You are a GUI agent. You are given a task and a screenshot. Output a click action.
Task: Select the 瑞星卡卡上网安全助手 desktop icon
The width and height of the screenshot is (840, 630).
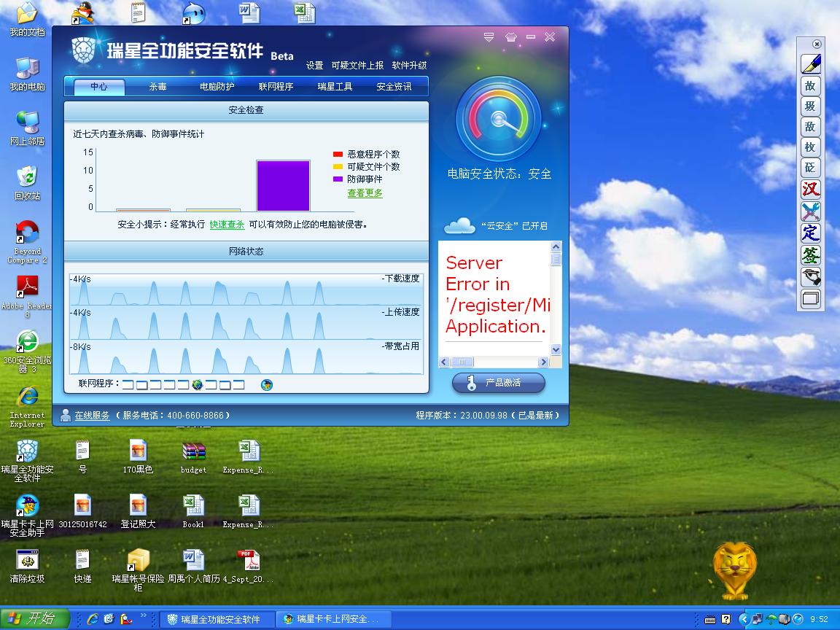click(x=27, y=516)
